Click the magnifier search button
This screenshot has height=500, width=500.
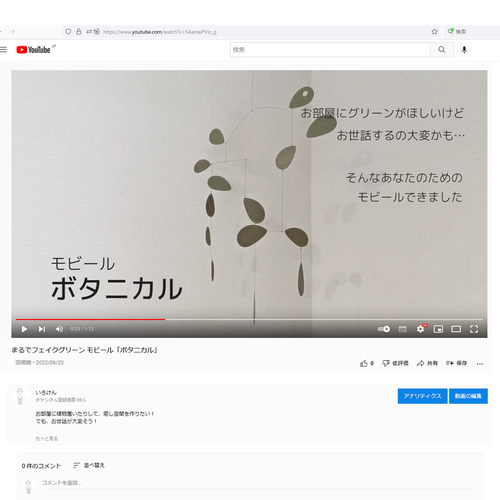point(442,50)
